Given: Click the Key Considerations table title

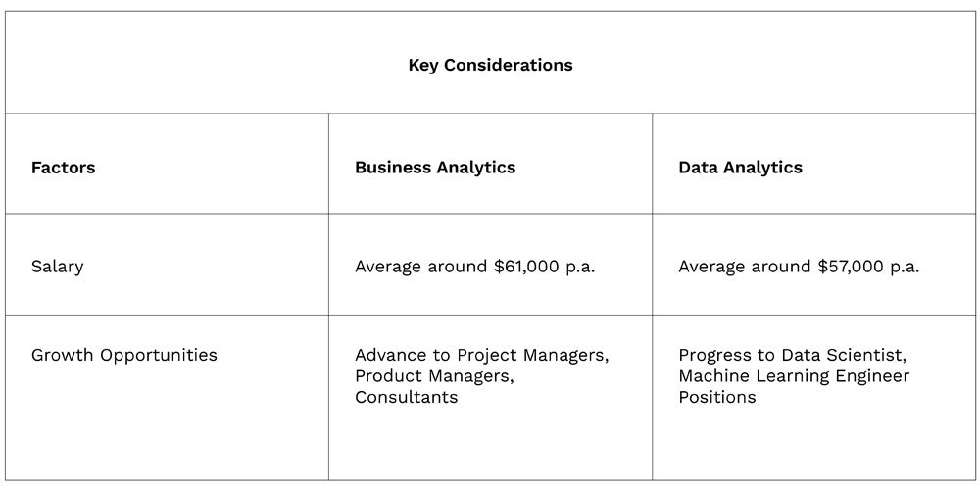Looking at the screenshot, I should point(490,65).
